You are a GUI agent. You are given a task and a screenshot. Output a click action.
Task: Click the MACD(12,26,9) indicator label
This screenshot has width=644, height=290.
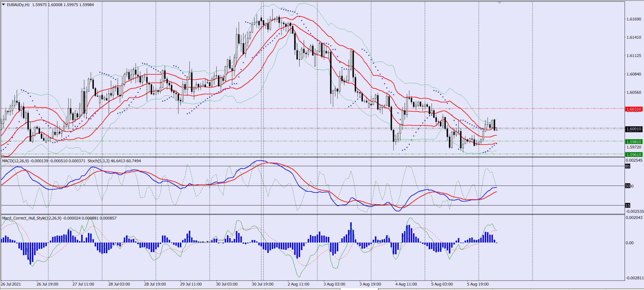[15, 161]
